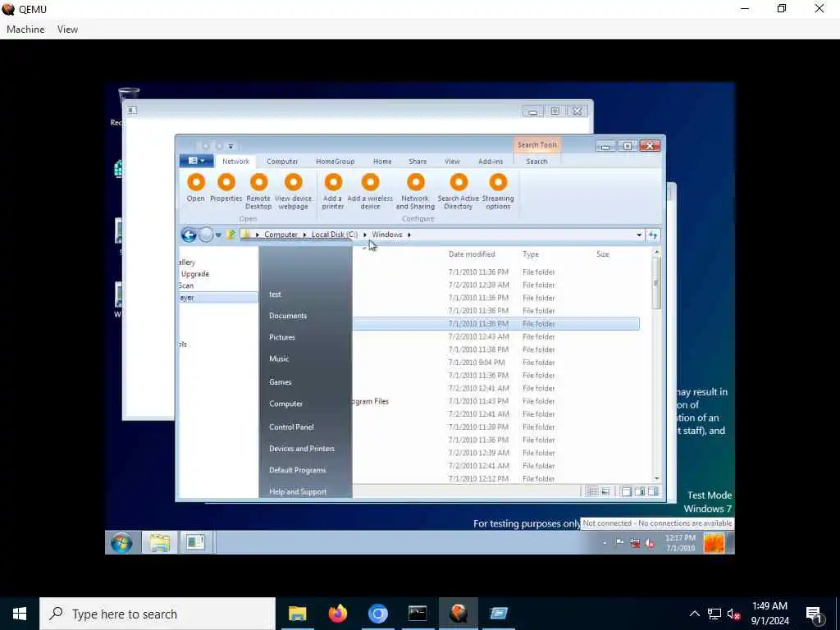Switch to the Computer ribbon tab
Image resolution: width=840 pixels, height=630 pixels.
282,162
